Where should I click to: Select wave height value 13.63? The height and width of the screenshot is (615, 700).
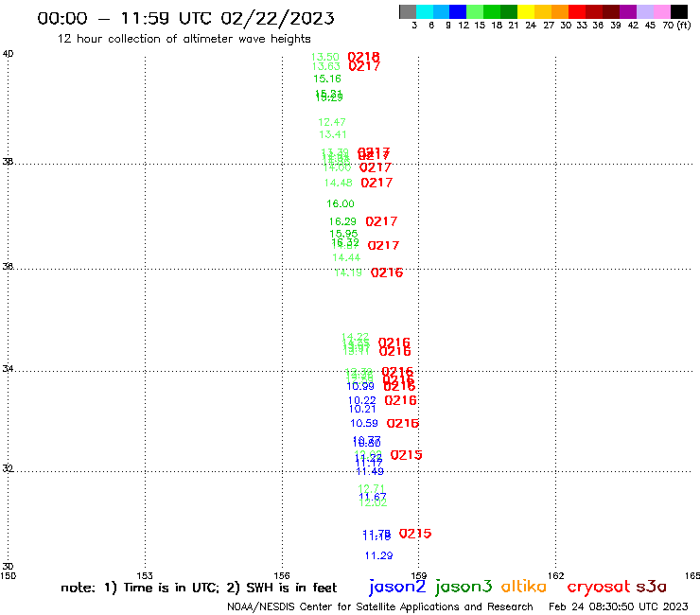326,66
